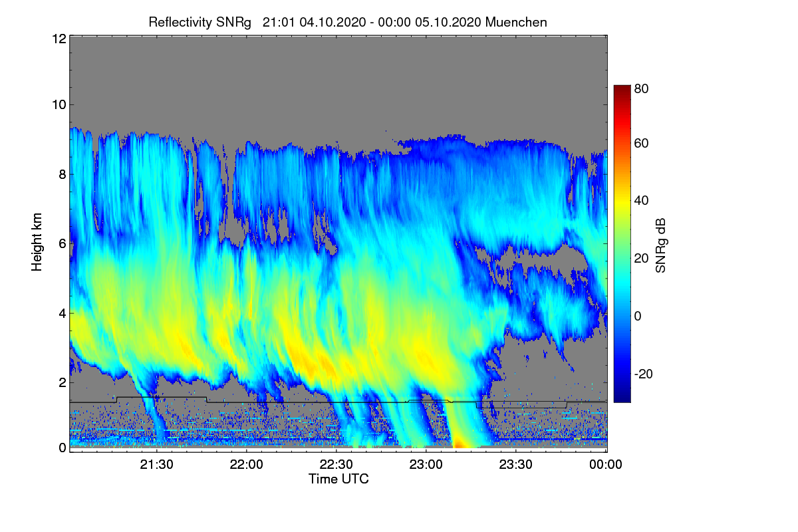This screenshot has height=532, width=798.
Task: Click the colorbar value 80
Action: pyautogui.click(x=641, y=89)
